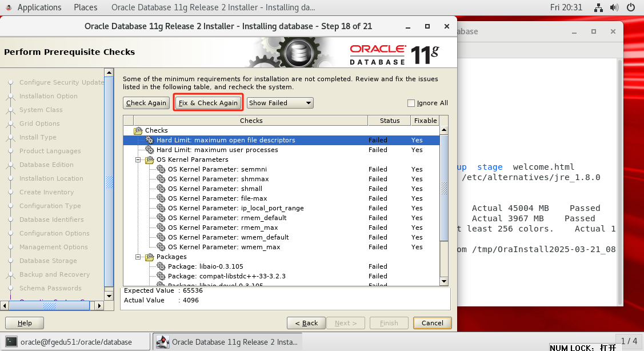The width and height of the screenshot is (644, 351).
Task: Collapse the Packages tree node
Action: [x=138, y=257]
